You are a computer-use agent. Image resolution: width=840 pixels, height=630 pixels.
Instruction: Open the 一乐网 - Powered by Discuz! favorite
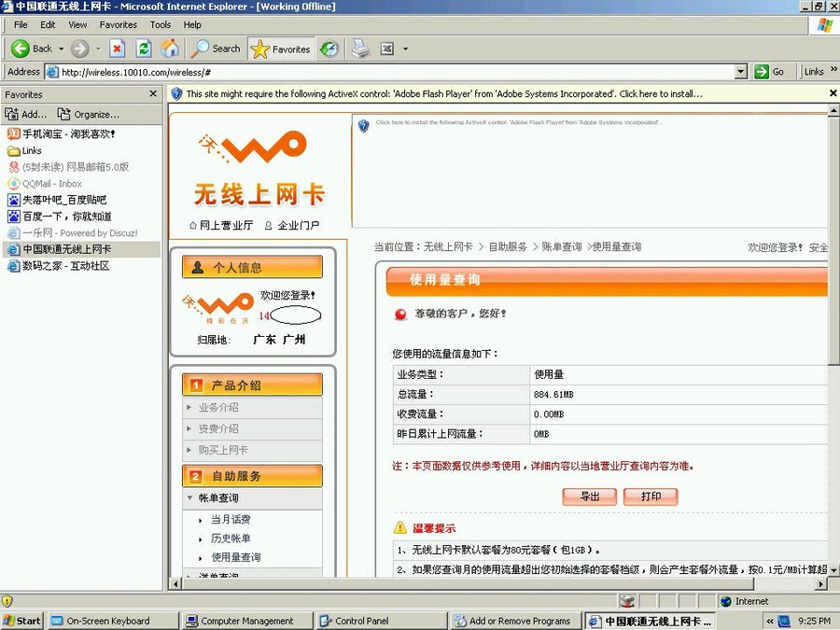click(x=73, y=233)
